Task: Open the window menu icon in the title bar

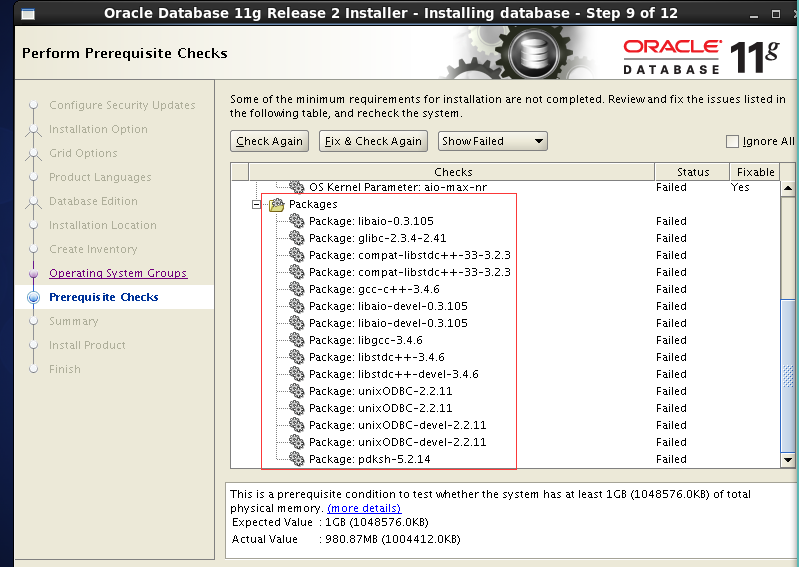Action: 28,14
